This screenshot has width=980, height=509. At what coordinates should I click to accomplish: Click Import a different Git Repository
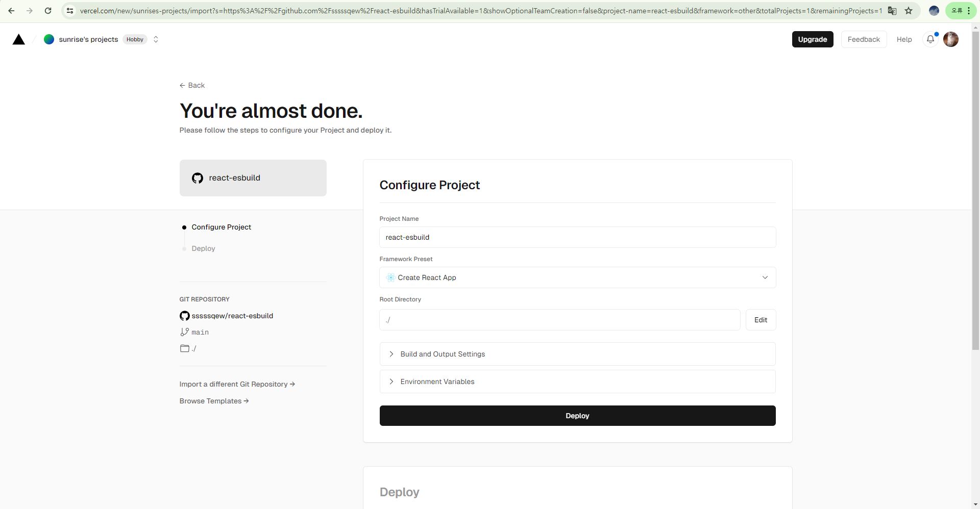[237, 384]
